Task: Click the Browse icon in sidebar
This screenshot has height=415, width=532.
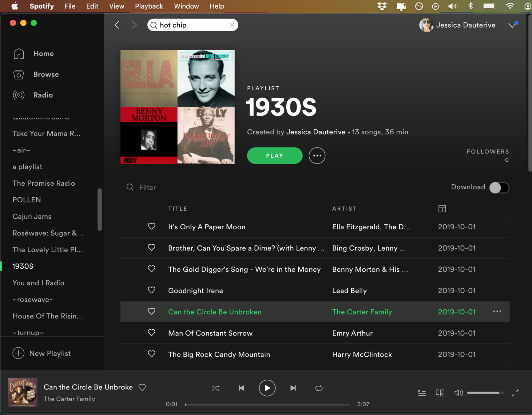Action: pos(19,74)
